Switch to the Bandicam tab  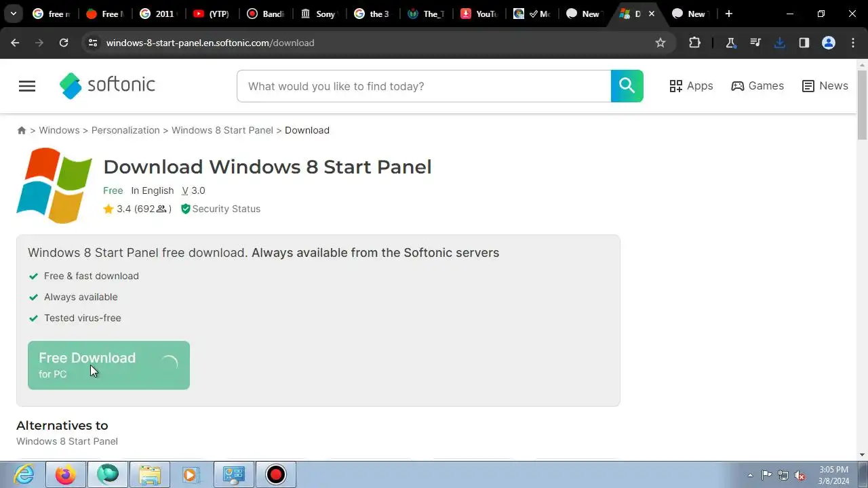(265, 14)
